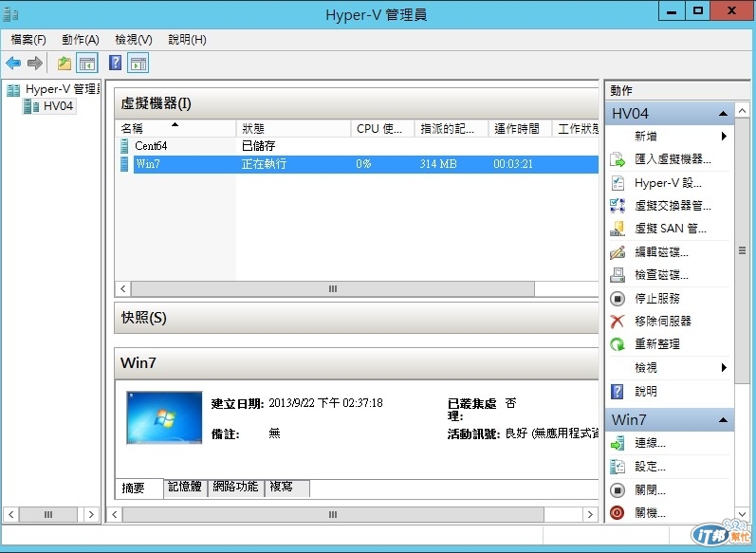Viewport: 756px width, 553px height.
Task: Click the green 重新整理 refresh icon
Action: (618, 344)
